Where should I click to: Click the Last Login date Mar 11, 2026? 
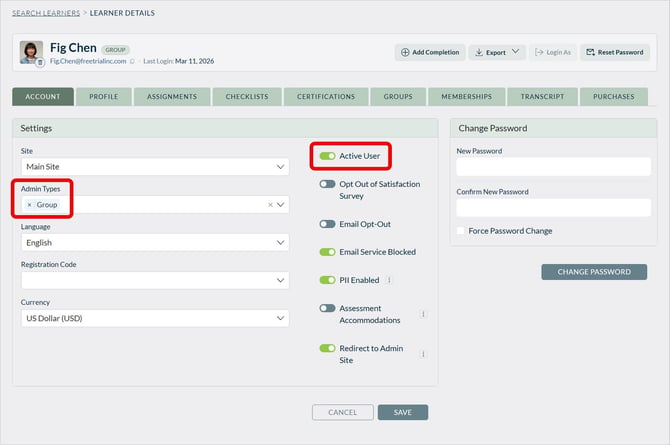(x=194, y=61)
